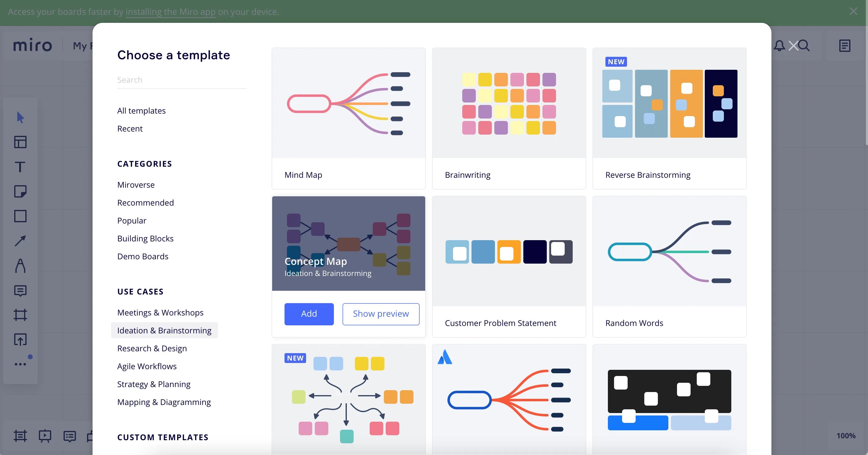Viewport: 868px width, 455px height.
Task: Select the Comment tool in left toolbar
Action: tap(20, 290)
